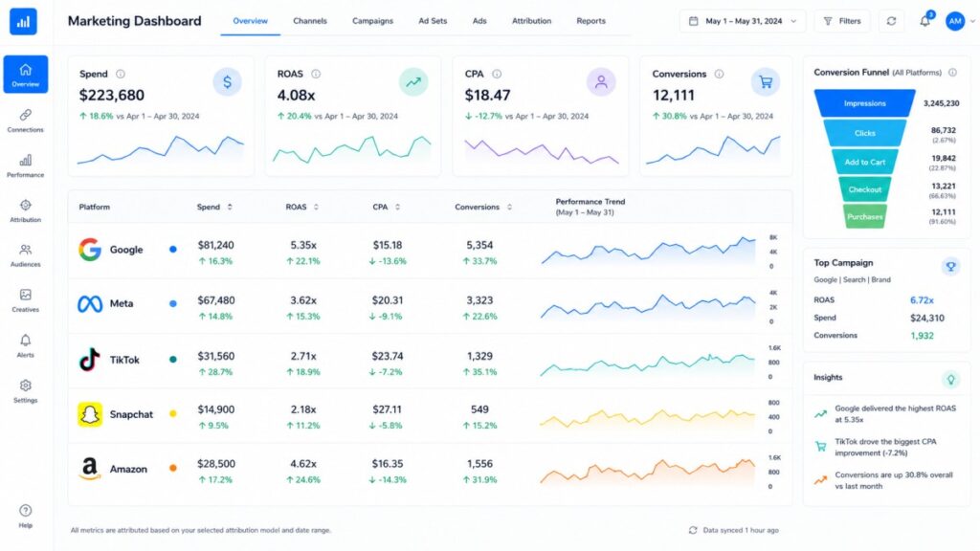Click the Google spend value $81,240
The height and width of the screenshot is (551, 980).
[x=216, y=246]
